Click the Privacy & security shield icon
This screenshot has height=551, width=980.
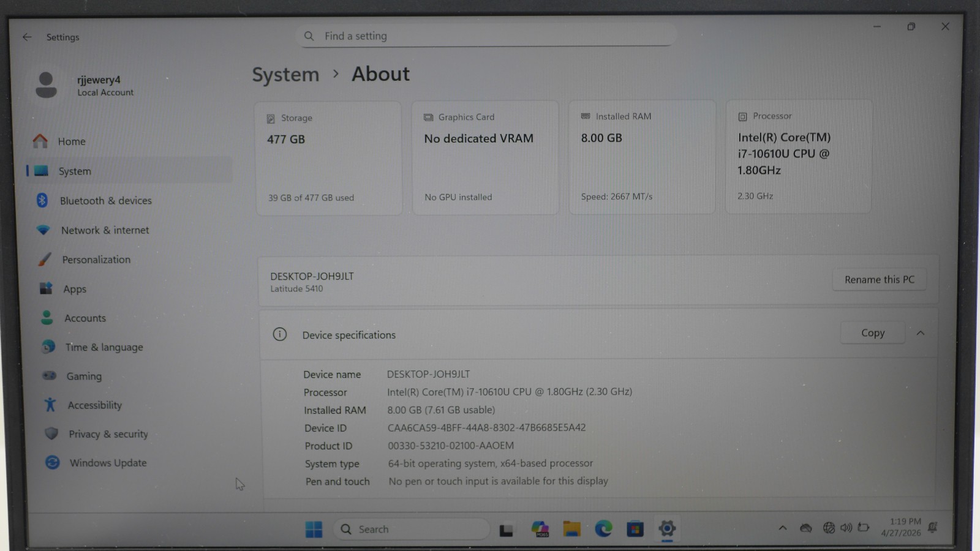click(x=51, y=433)
